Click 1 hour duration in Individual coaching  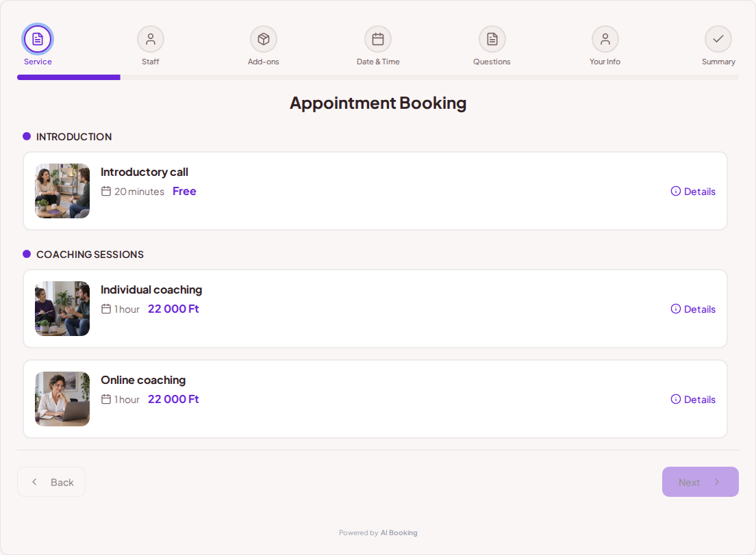127,309
